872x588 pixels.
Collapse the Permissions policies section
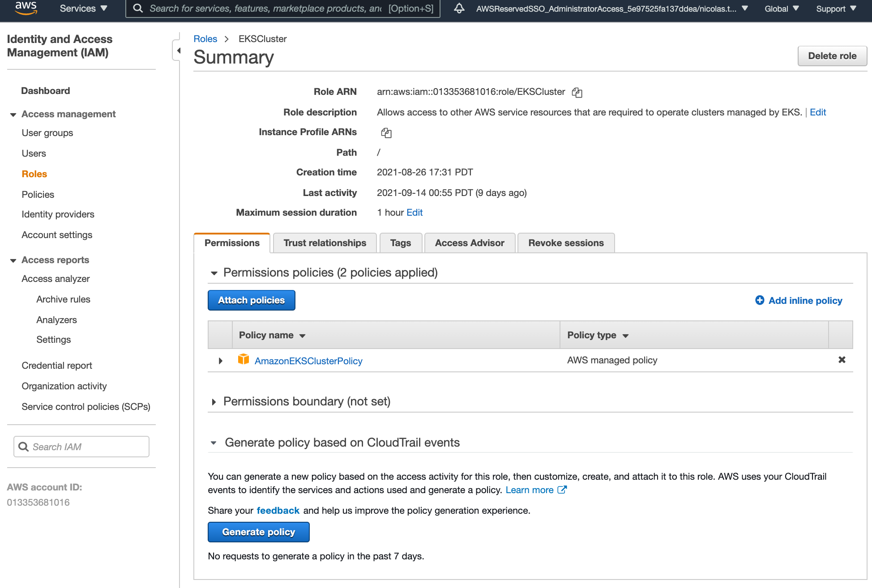[214, 273]
